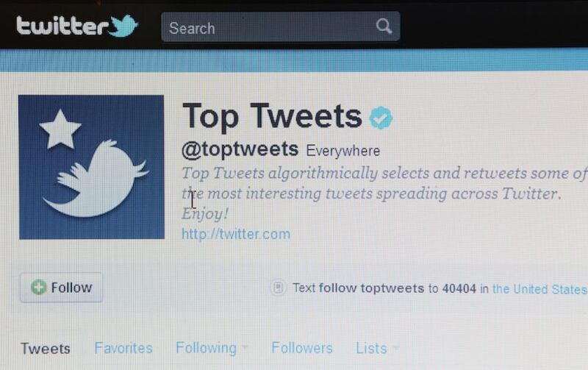Open the Lists tab
This screenshot has height=370, width=588.
point(371,348)
